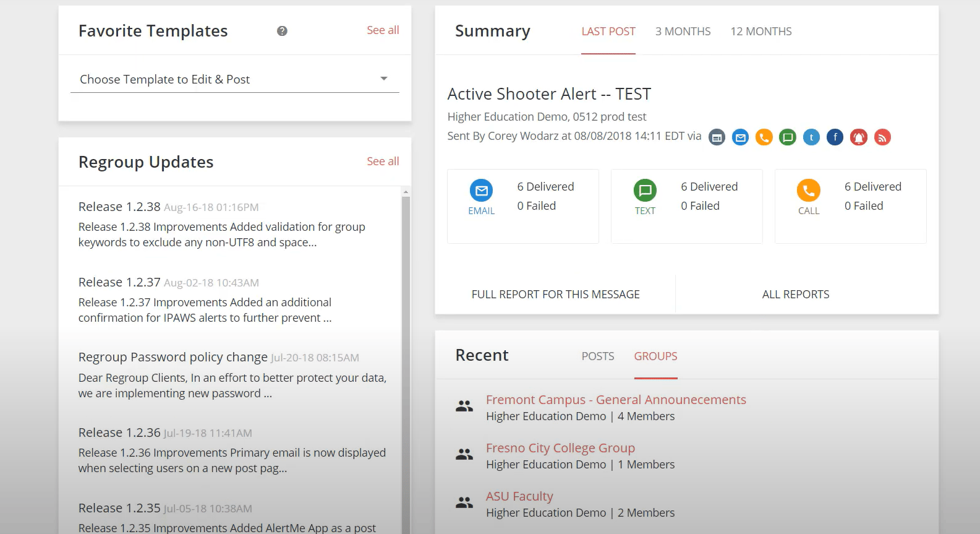Click the Twitter channel icon
The height and width of the screenshot is (534, 980).
coord(811,137)
